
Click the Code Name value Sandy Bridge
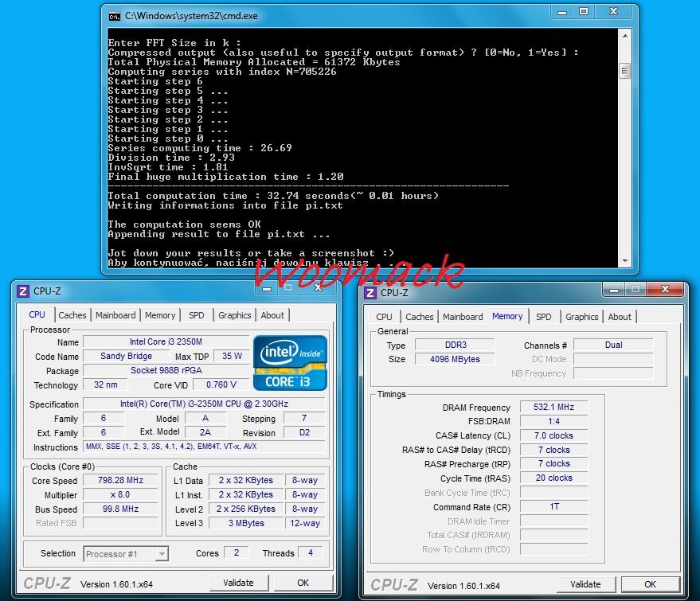click(x=127, y=356)
